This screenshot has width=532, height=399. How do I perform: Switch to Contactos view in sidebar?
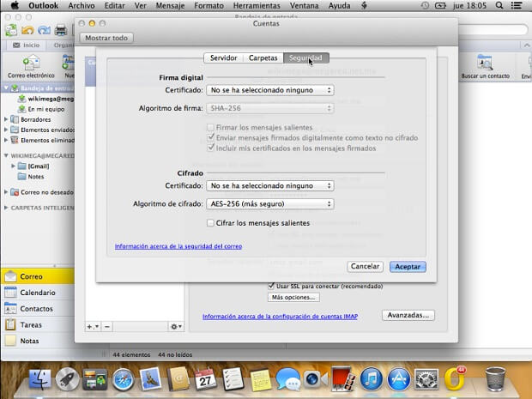37,309
